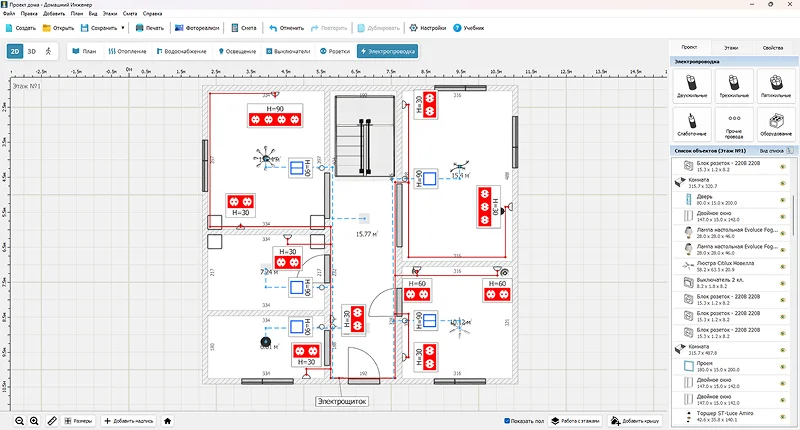The image size is (800, 430).
Task: Pick the Слаботочные wiring icon
Action: pyautogui.click(x=691, y=122)
